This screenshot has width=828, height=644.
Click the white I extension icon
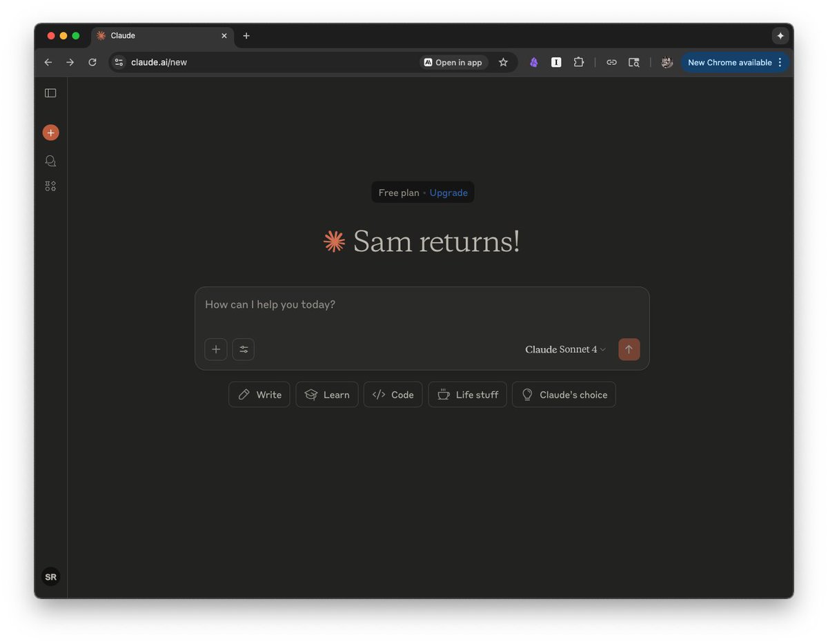tap(556, 62)
